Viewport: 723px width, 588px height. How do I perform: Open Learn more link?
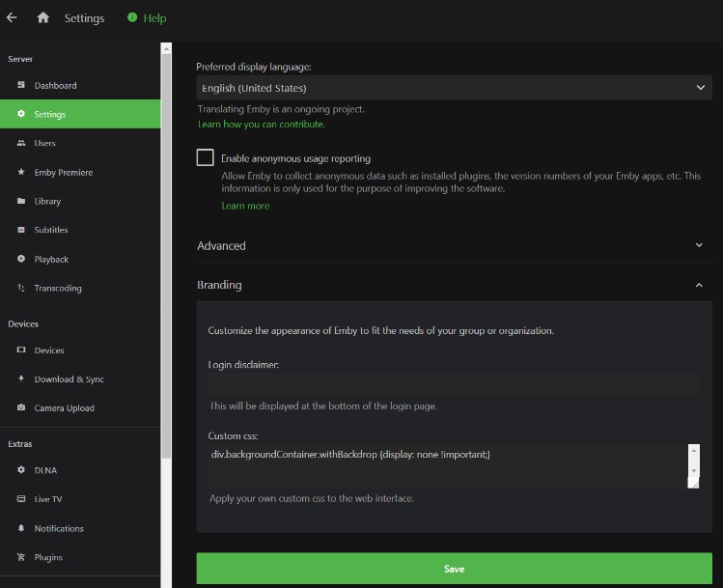click(x=245, y=206)
